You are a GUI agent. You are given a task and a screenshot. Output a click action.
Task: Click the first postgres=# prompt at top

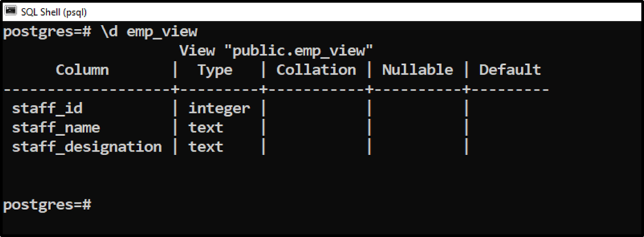pos(47,32)
